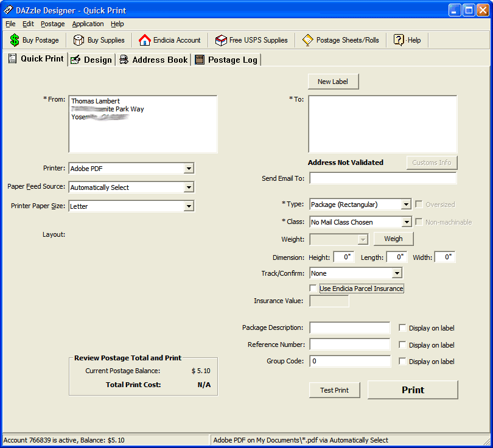Screen dimensions: 493x448
Task: Enable Use Endicia Parcel Insurance
Action: (x=313, y=289)
